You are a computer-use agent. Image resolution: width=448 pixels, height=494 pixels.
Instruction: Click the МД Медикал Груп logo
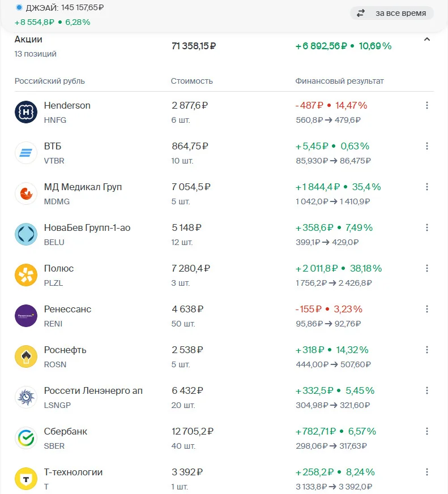(x=26, y=194)
